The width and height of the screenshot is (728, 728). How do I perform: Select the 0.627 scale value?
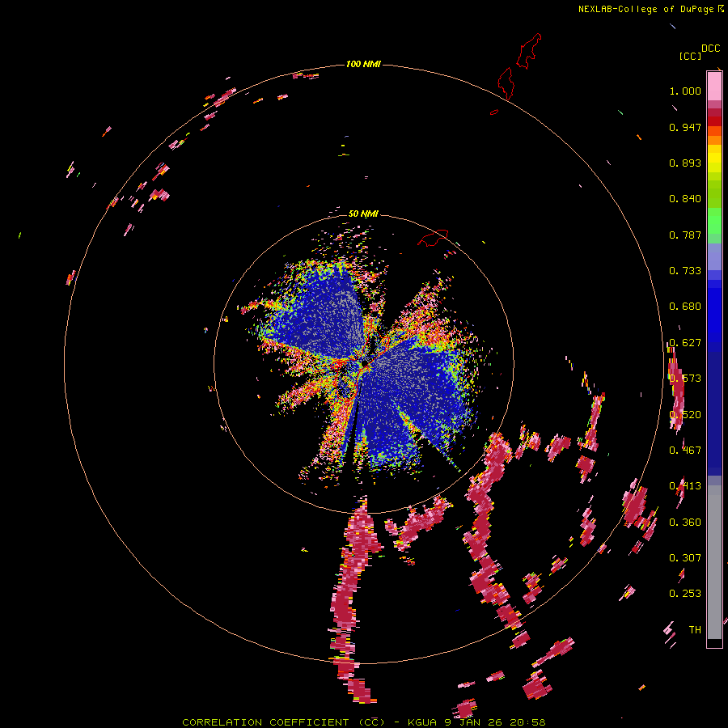685,343
